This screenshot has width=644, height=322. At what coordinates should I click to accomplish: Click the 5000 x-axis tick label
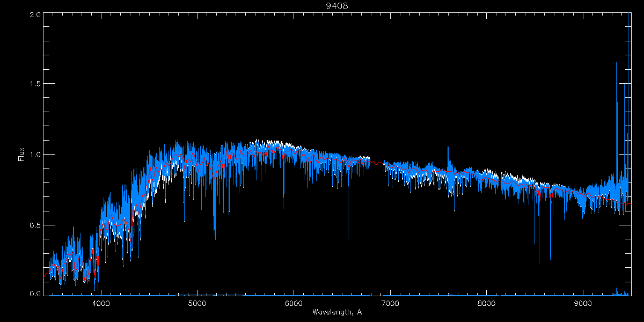197,303
